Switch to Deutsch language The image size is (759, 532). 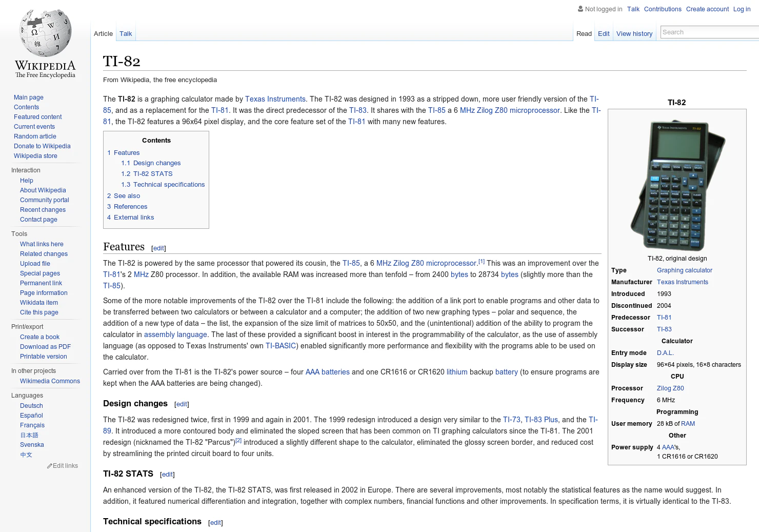[x=31, y=406]
